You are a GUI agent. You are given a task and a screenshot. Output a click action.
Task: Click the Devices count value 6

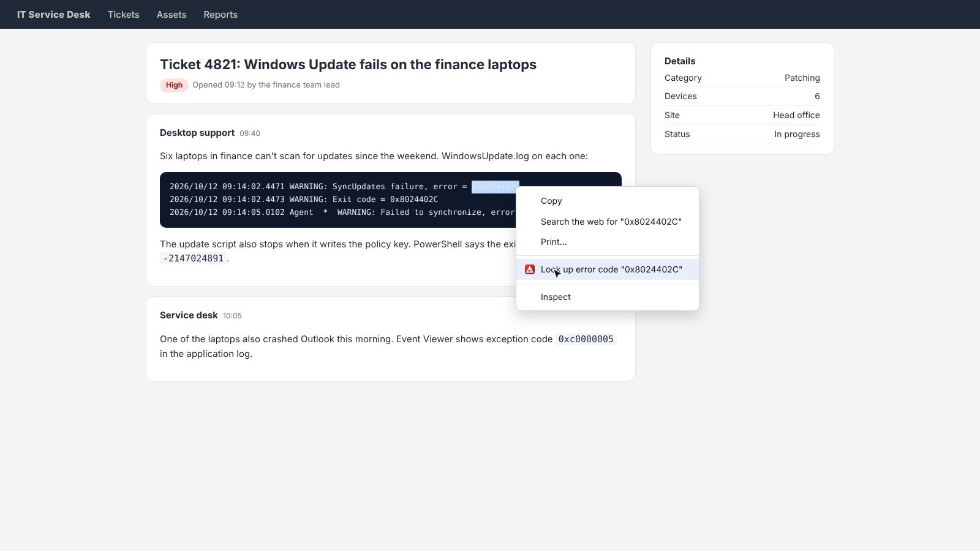tap(817, 96)
